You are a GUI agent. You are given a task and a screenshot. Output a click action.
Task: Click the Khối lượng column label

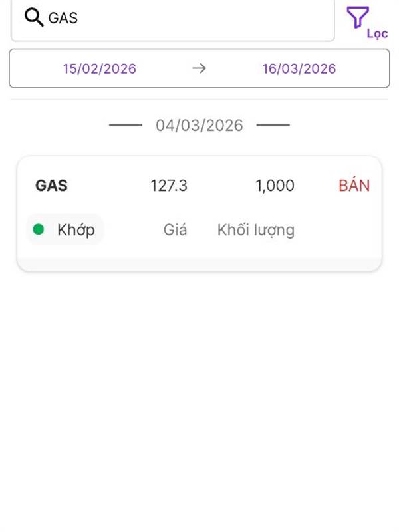(256, 230)
